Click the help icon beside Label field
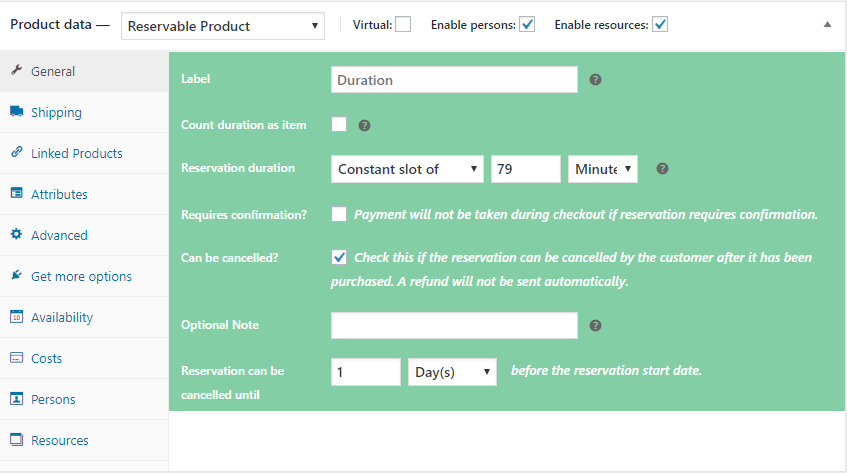 click(x=595, y=80)
